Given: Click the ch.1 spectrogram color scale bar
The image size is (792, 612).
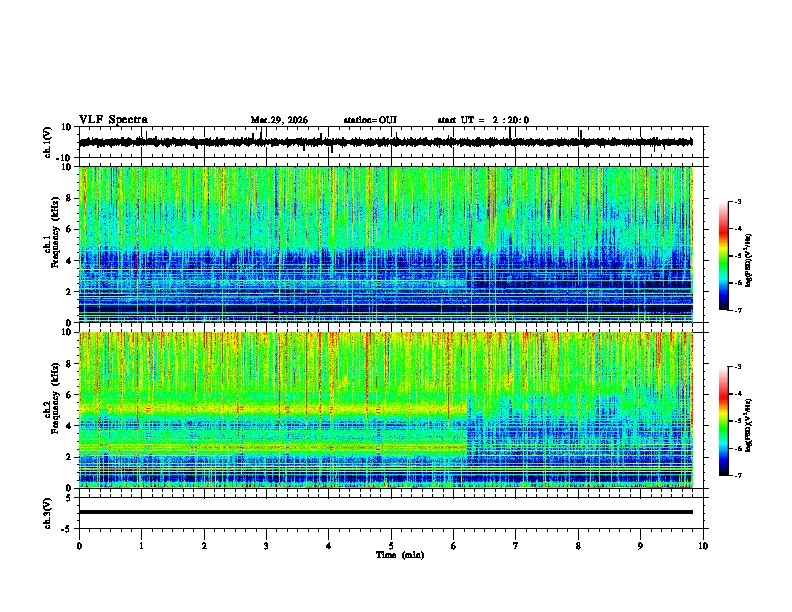Looking at the screenshot, I should pos(724,256).
